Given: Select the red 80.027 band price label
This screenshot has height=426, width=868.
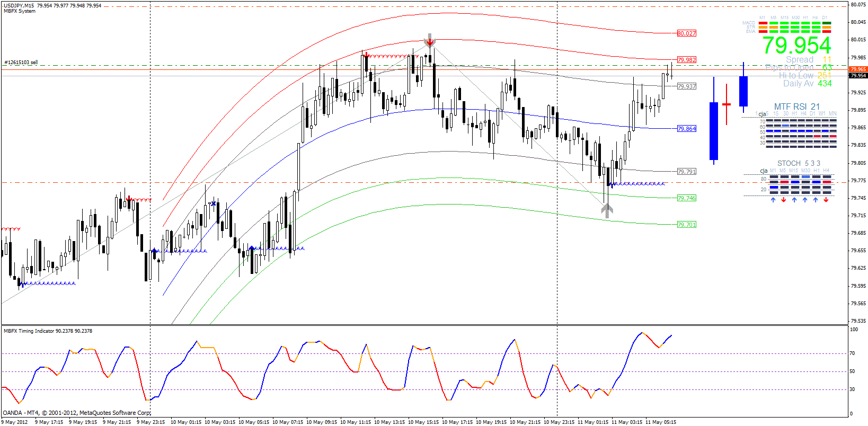Looking at the screenshot, I should (686, 33).
